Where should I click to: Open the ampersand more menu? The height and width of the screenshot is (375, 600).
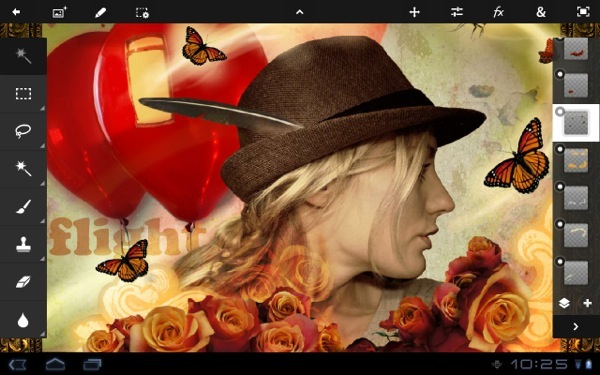tap(540, 12)
